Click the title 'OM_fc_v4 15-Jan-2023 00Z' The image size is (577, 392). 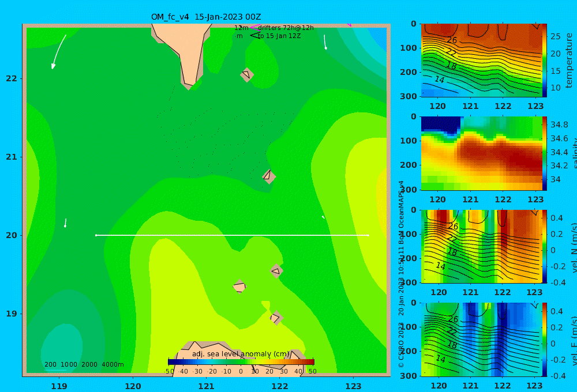[x=206, y=17]
